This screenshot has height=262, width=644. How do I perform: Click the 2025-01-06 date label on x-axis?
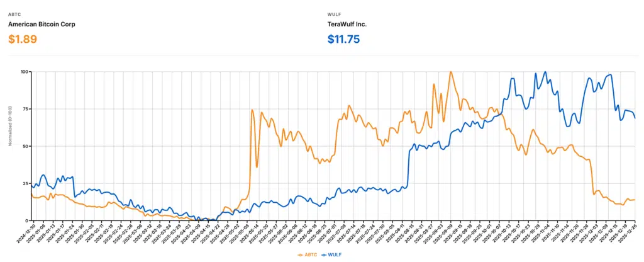(x=36, y=234)
